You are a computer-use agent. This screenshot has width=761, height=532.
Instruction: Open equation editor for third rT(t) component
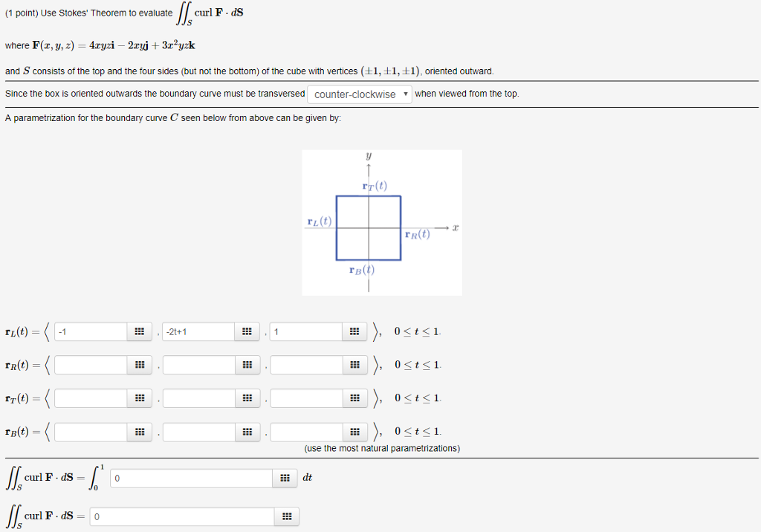coord(354,398)
